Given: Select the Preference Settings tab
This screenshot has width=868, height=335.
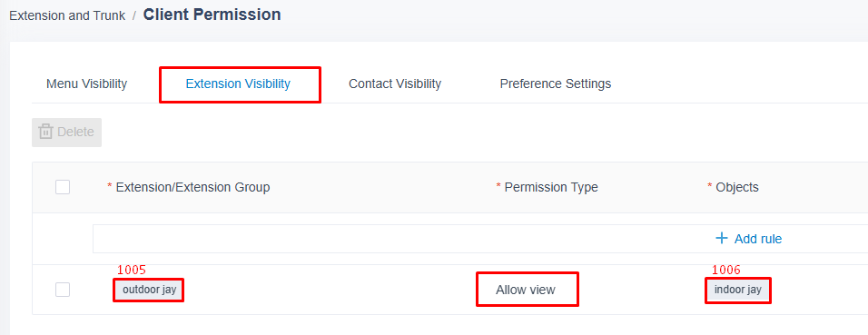Looking at the screenshot, I should pos(556,84).
